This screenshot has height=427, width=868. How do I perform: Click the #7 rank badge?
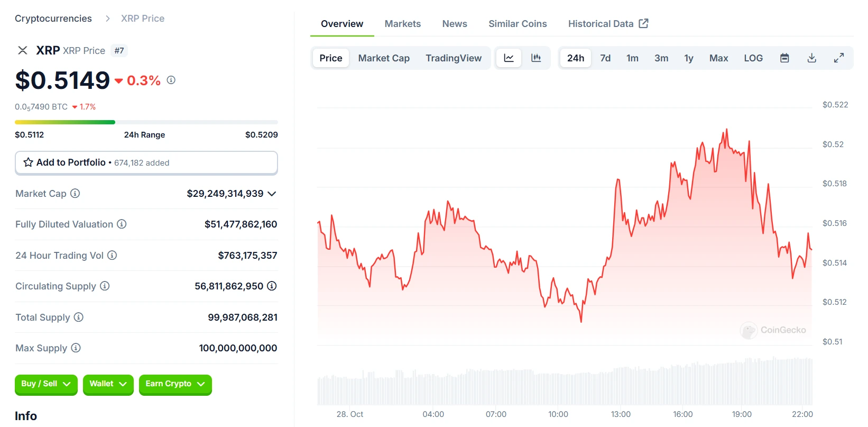coord(119,51)
